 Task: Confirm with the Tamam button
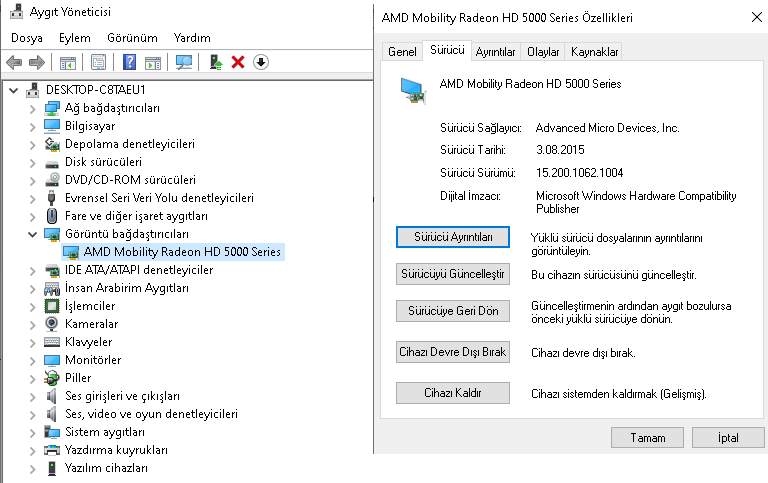(647, 437)
